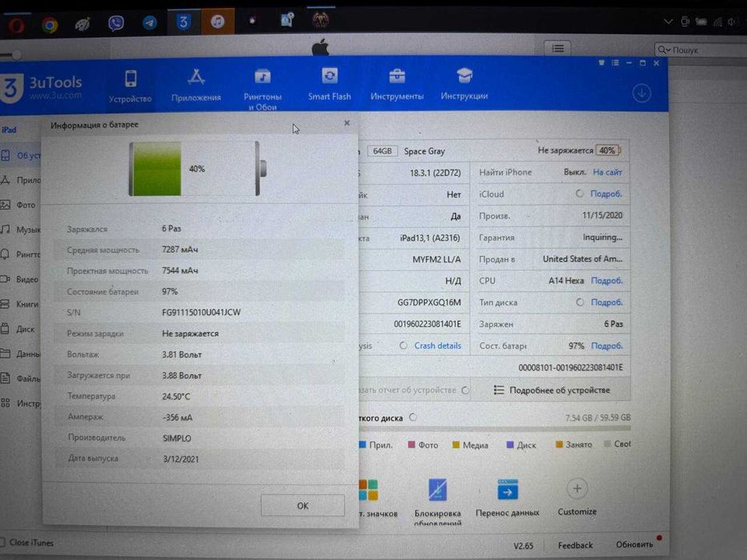Open Файлы in the sidebar
The image size is (747, 560).
pos(20,378)
